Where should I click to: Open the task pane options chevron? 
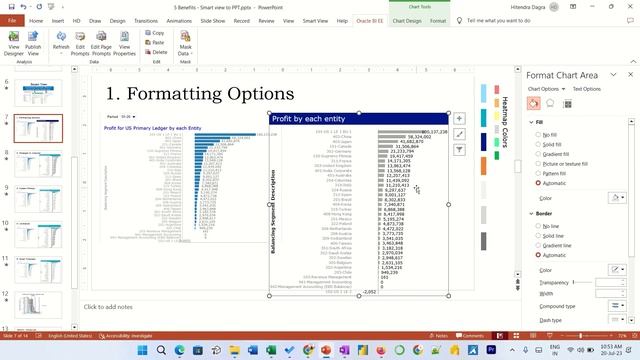[613, 75]
